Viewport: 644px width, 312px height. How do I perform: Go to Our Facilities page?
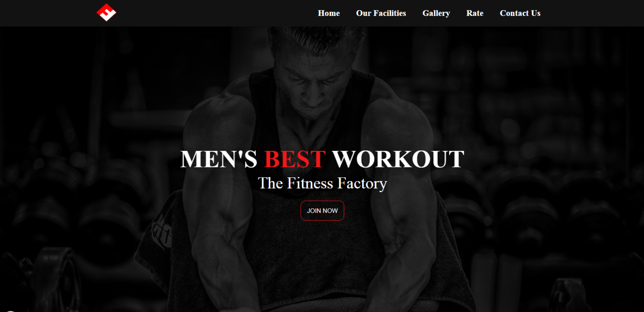pyautogui.click(x=381, y=13)
